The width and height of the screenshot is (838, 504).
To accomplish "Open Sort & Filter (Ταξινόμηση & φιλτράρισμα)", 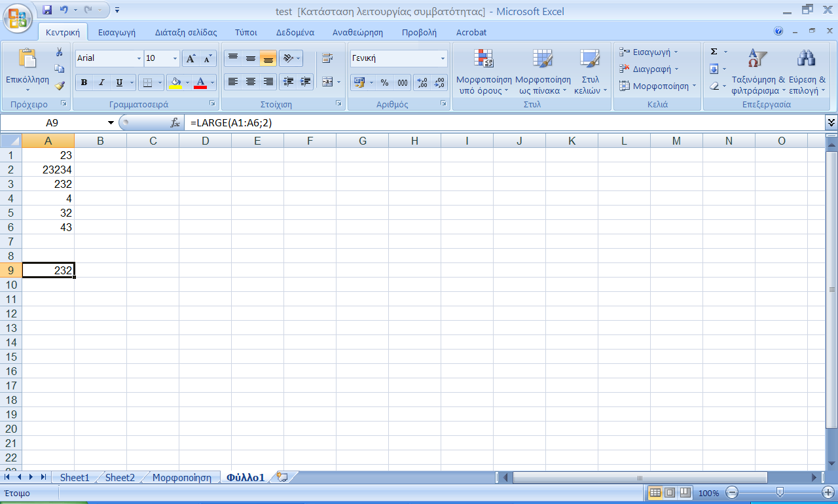I will [x=758, y=71].
